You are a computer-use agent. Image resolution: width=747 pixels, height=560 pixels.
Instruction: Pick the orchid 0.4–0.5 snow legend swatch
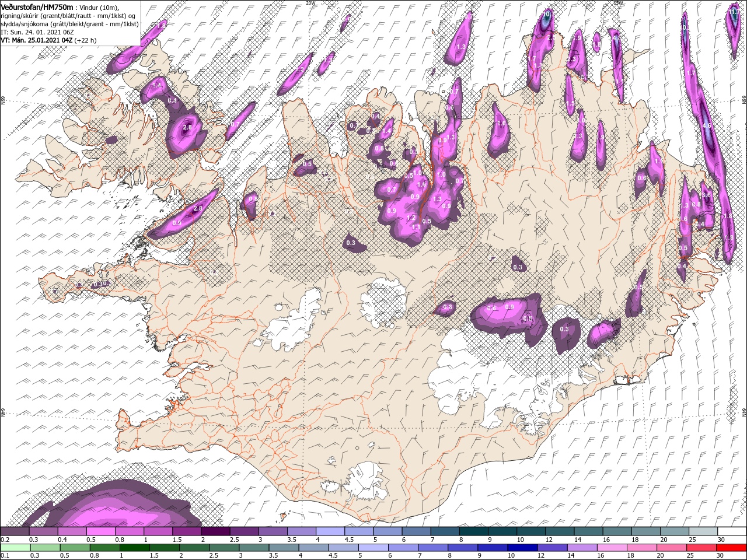(72, 531)
